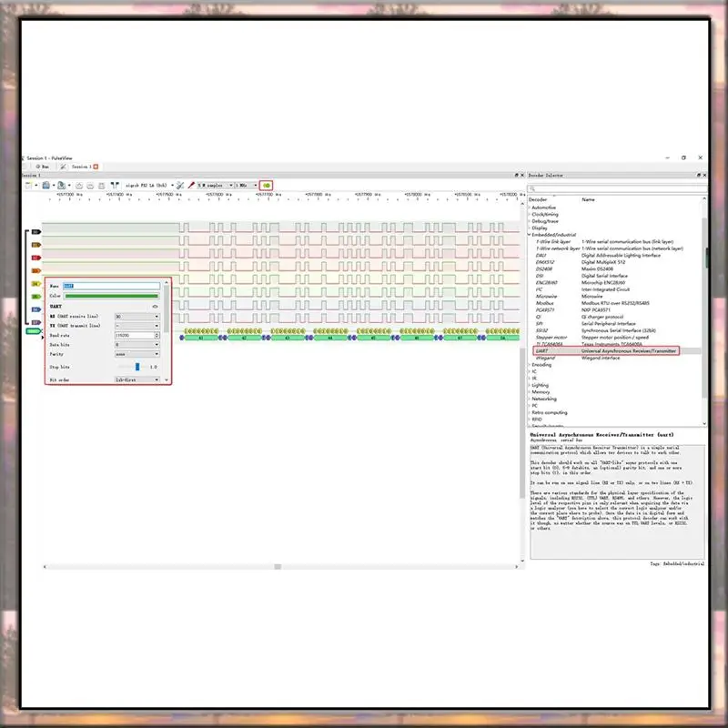The image size is (728, 728).
Task: Open the Data bits dropdown
Action: tap(137, 345)
